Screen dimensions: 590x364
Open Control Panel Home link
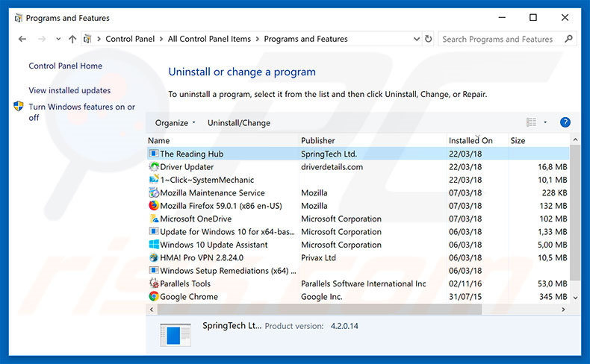pyautogui.click(x=66, y=66)
